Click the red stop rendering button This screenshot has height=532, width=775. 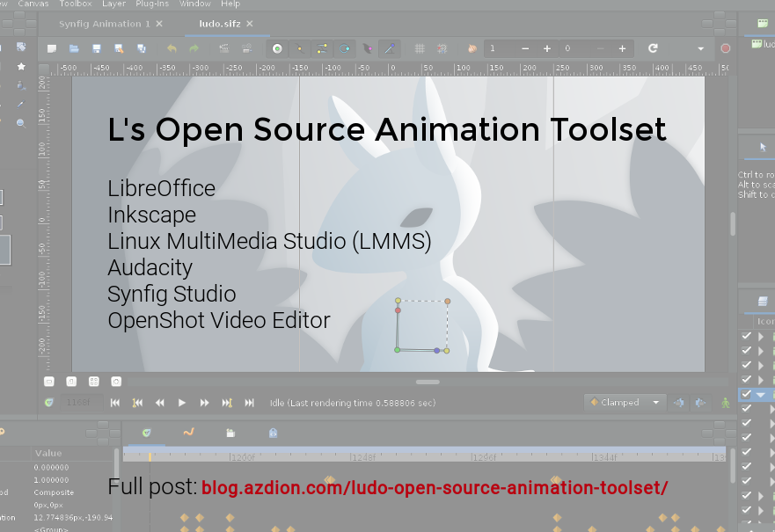click(x=726, y=48)
